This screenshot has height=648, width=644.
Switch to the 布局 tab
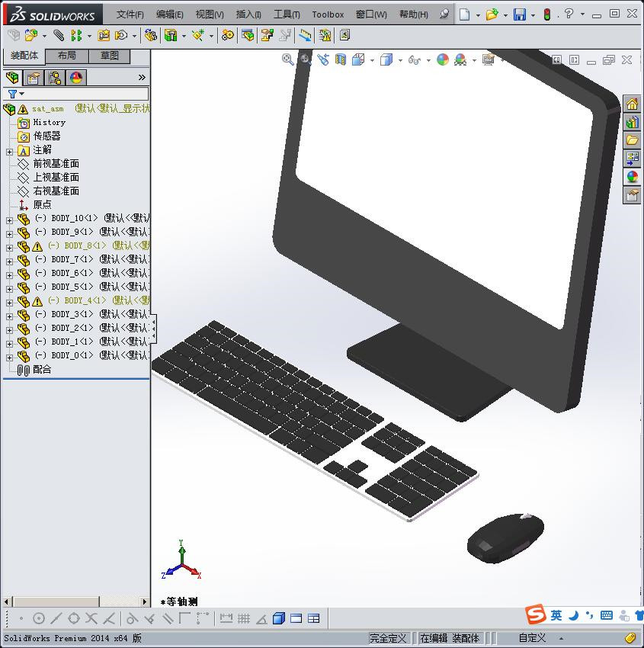(x=66, y=55)
